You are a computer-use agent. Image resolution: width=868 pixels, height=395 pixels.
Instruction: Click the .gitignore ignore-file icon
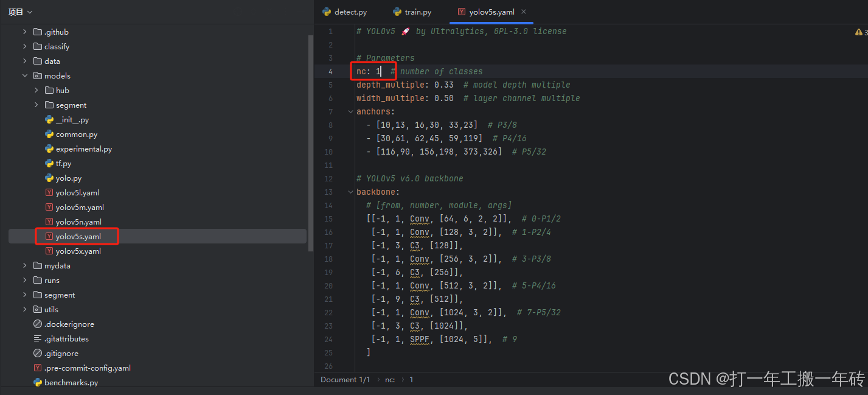(x=38, y=353)
